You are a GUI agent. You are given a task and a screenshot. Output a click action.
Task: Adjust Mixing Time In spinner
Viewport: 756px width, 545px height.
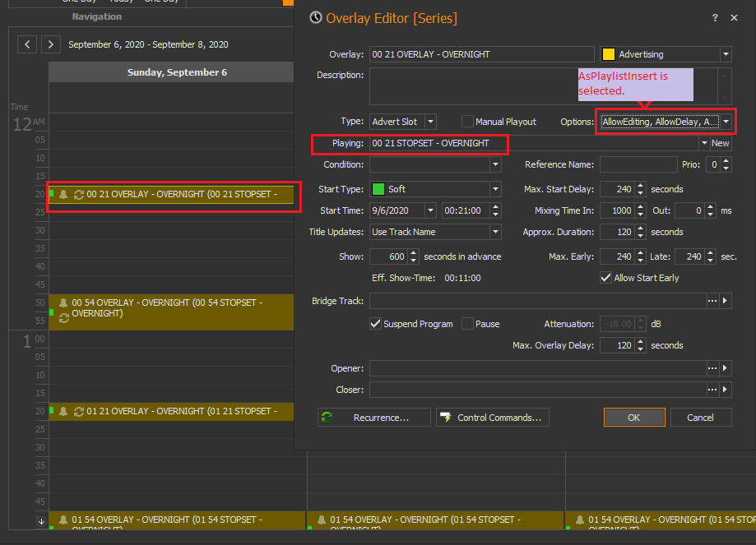pos(640,210)
